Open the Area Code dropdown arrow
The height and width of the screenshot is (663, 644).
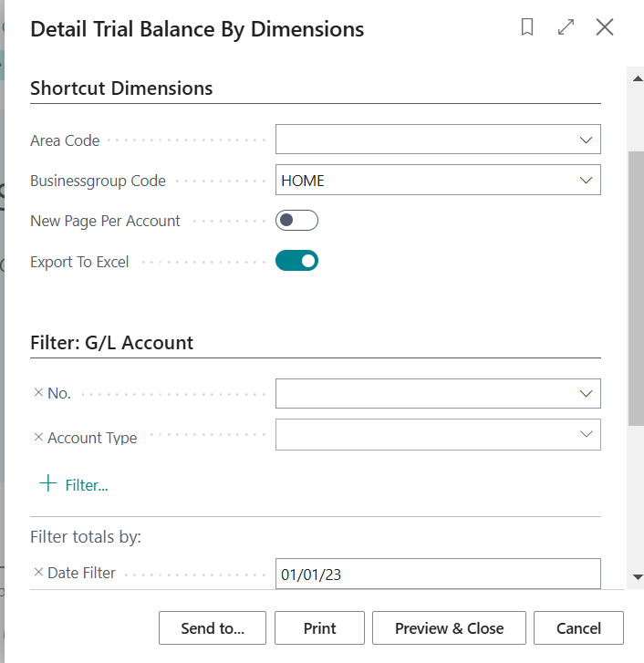pyautogui.click(x=586, y=140)
